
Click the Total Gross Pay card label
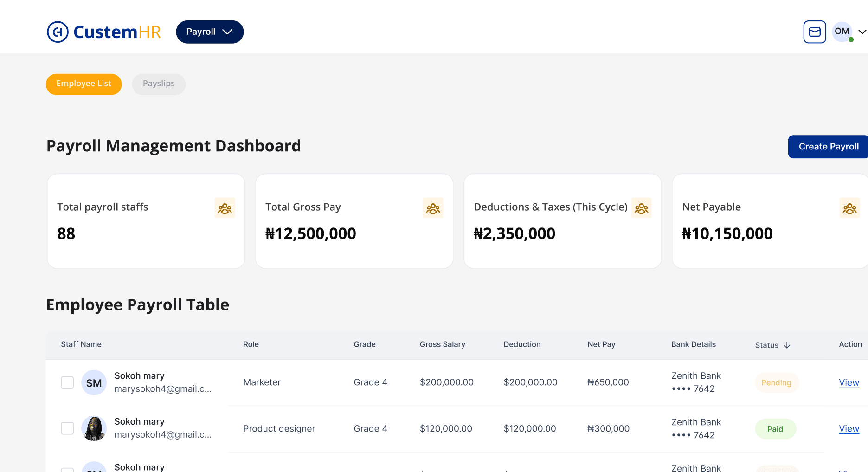303,207
